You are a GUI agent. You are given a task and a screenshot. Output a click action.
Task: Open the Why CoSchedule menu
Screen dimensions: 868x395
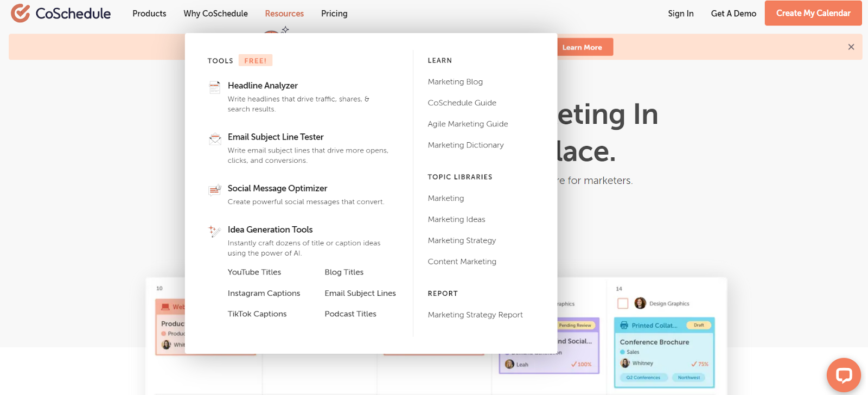(215, 14)
